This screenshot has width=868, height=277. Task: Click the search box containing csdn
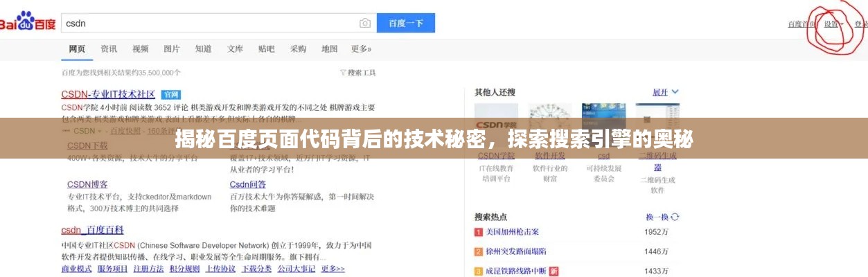pos(218,23)
